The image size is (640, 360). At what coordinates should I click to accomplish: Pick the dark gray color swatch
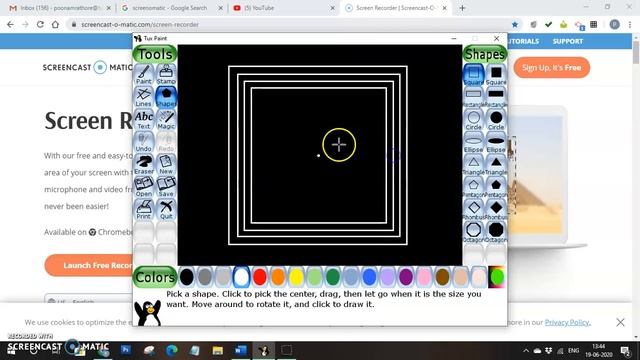205,277
